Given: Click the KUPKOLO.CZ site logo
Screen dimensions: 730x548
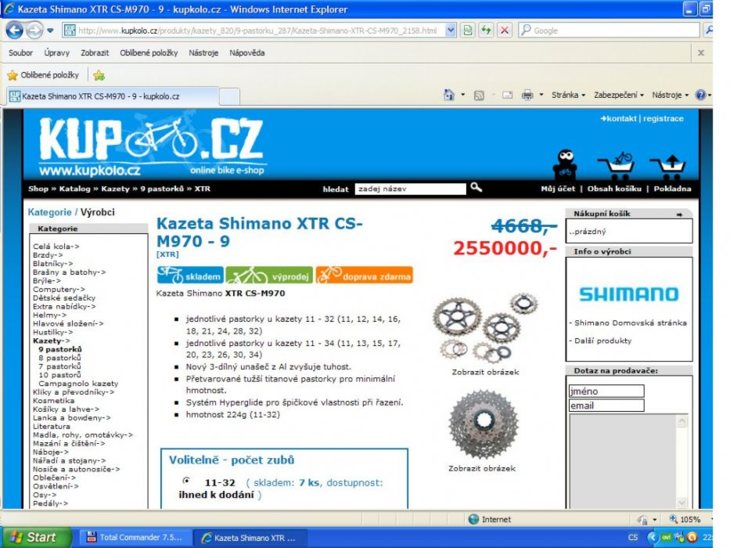Looking at the screenshot, I should pos(151,146).
